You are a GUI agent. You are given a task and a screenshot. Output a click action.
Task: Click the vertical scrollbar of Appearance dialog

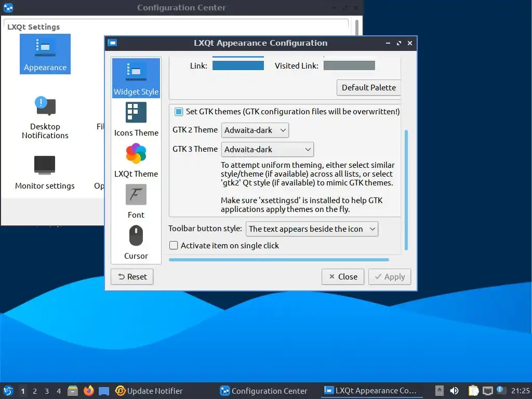pyautogui.click(x=406, y=190)
